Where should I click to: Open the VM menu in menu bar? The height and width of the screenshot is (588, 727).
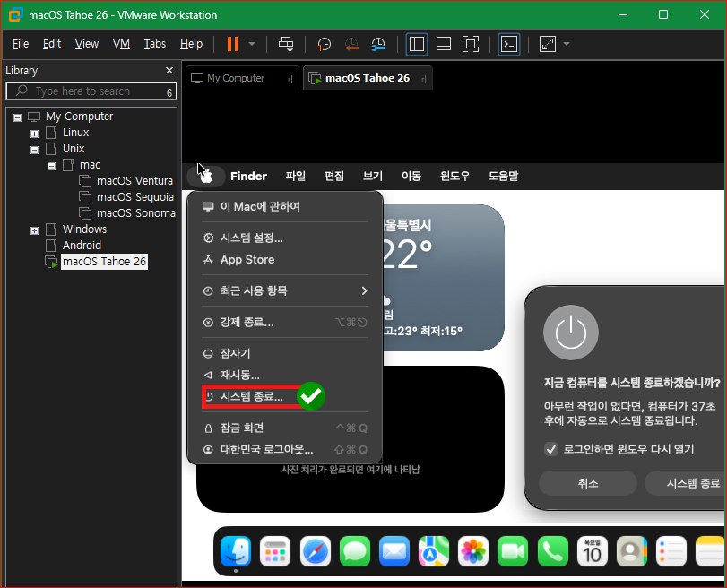point(121,44)
